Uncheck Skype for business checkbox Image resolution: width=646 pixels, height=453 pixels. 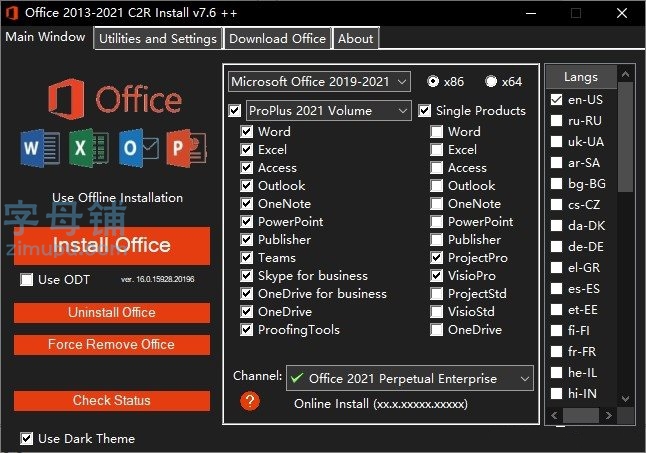tap(246, 276)
